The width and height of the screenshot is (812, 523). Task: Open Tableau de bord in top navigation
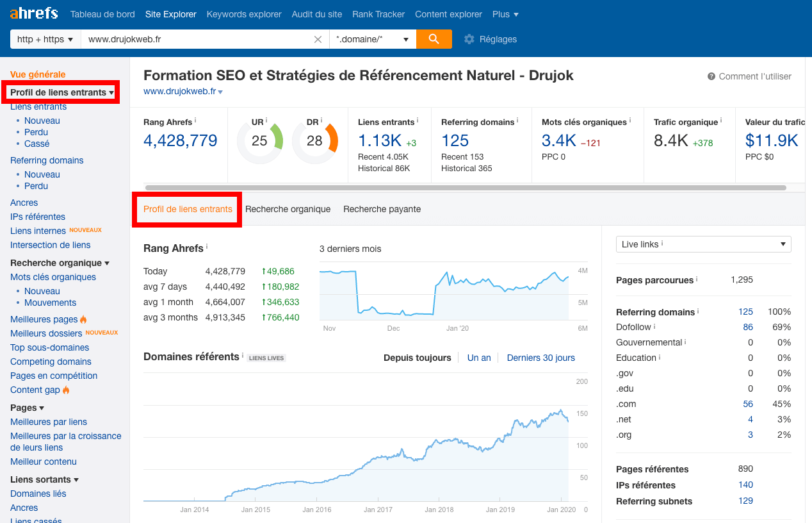click(x=102, y=14)
